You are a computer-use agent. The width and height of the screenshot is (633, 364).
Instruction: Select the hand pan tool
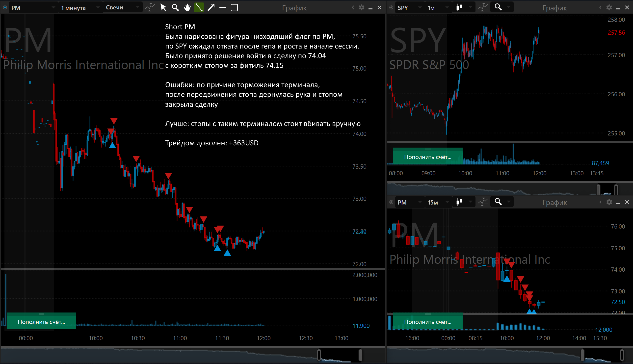(x=187, y=7)
